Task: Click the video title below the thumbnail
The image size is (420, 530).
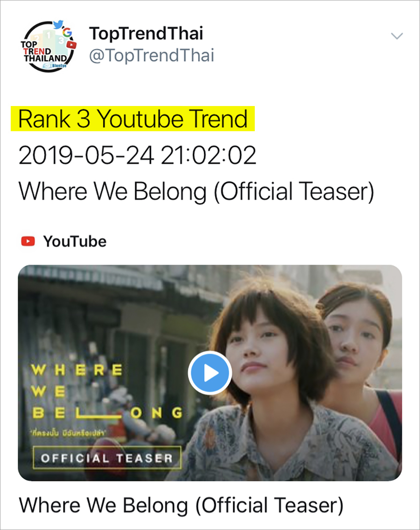Action: click(181, 505)
